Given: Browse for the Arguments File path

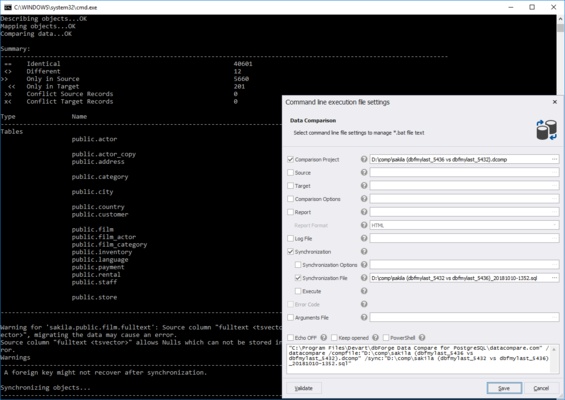Looking at the screenshot, I should pos(554,317).
